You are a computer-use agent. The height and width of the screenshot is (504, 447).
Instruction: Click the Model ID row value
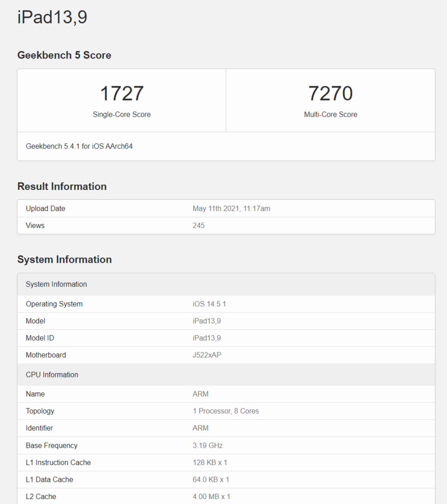(207, 338)
